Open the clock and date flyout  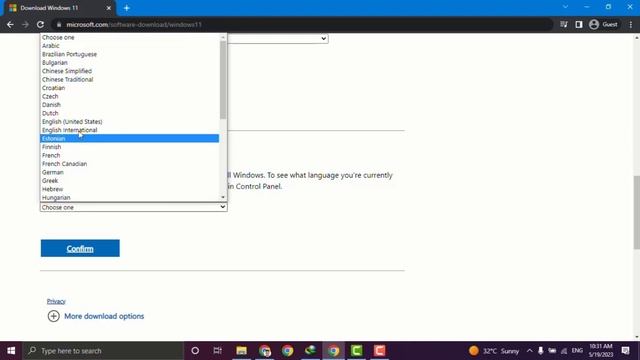pyautogui.click(x=600, y=351)
